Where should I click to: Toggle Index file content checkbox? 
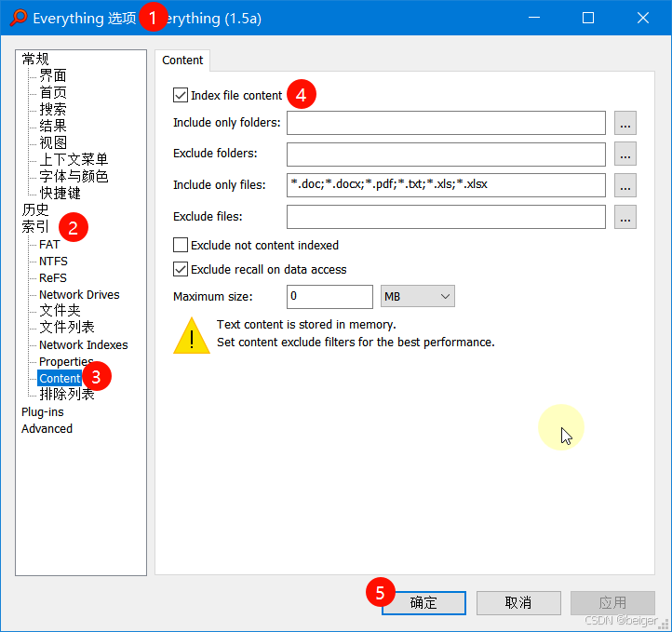(181, 95)
